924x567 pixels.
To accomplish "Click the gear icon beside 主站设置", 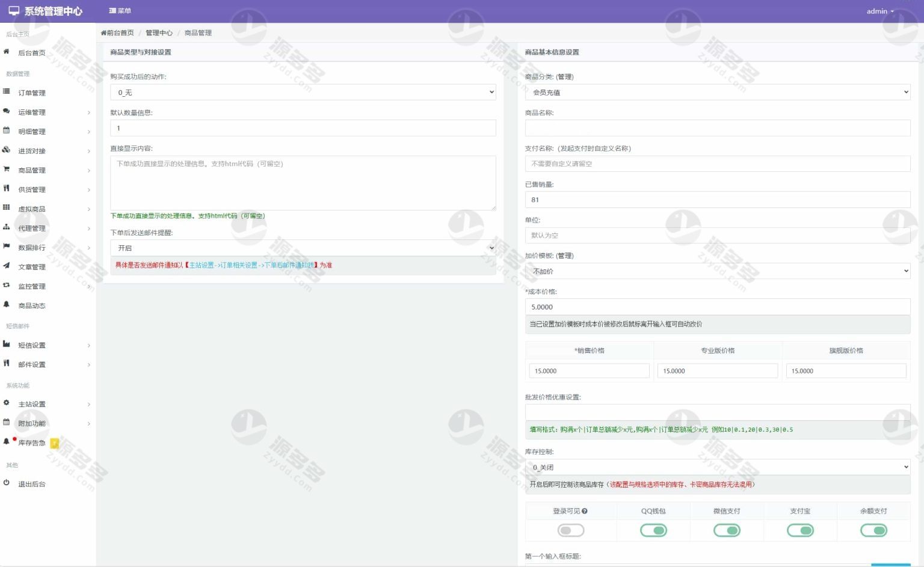I will [x=7, y=403].
